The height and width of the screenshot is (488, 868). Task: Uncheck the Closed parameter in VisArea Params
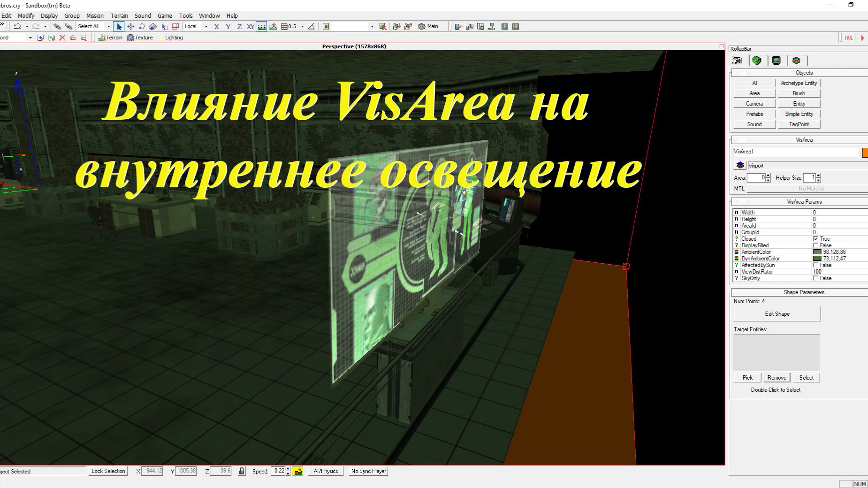(816, 239)
